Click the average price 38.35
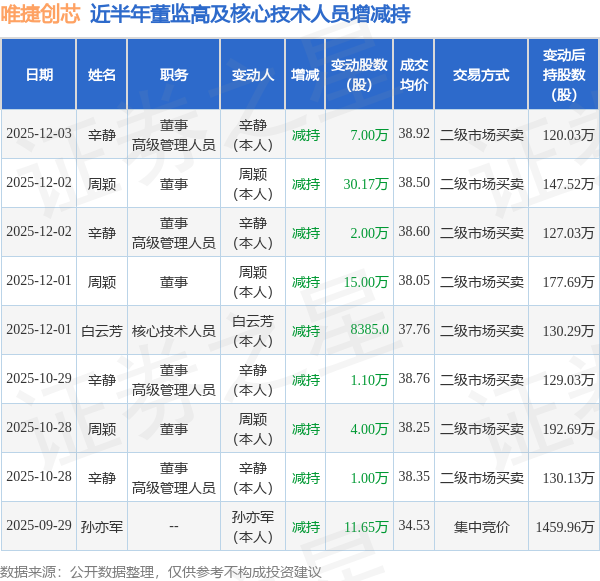The height and width of the screenshot is (581, 600). (414, 477)
